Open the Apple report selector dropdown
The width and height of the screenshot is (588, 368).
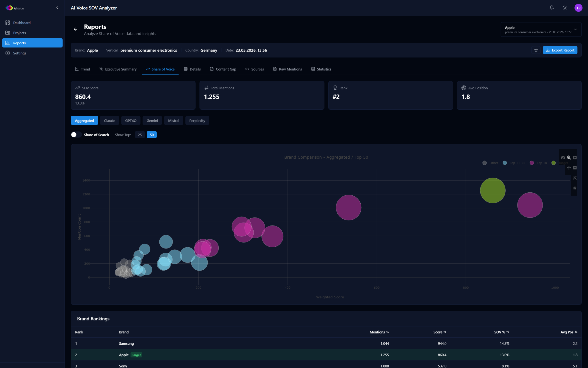[x=541, y=29]
